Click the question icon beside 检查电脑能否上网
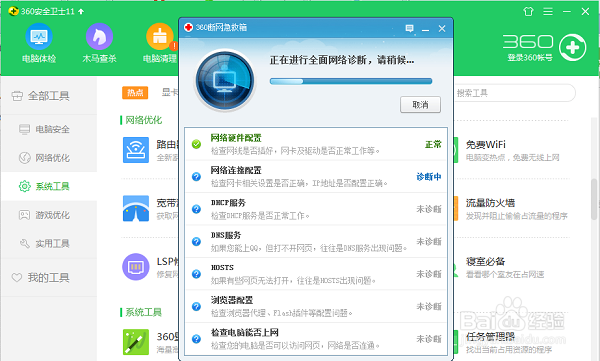Image resolution: width=600 pixels, height=361 pixels. [x=196, y=339]
